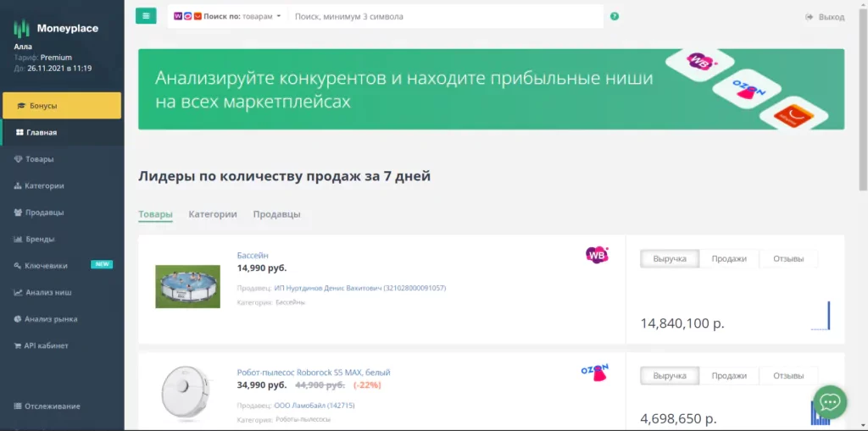The image size is (868, 431).
Task: Switch to Продажи for the Бассейн product
Action: click(x=729, y=258)
